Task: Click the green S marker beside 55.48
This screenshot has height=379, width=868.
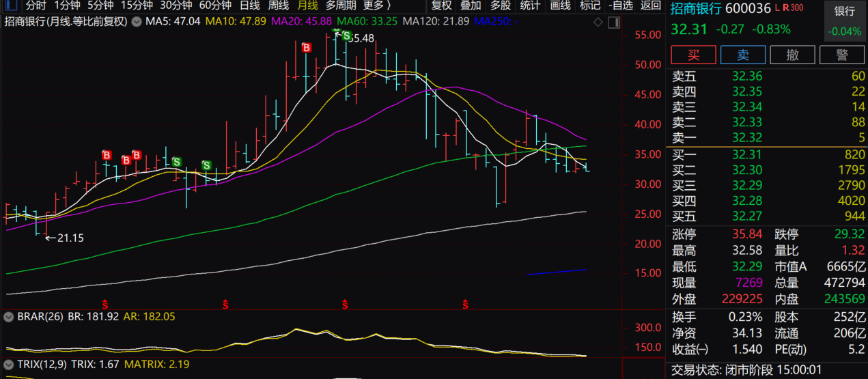Action: tap(347, 36)
